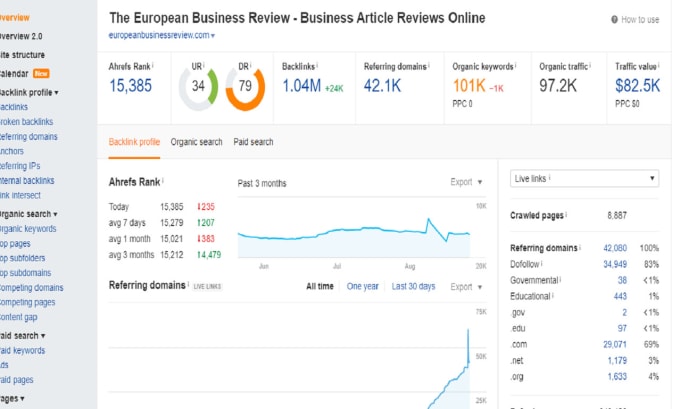Image resolution: width=680 pixels, height=409 pixels.
Task: Click .gov domains count 2
Action: (624, 312)
